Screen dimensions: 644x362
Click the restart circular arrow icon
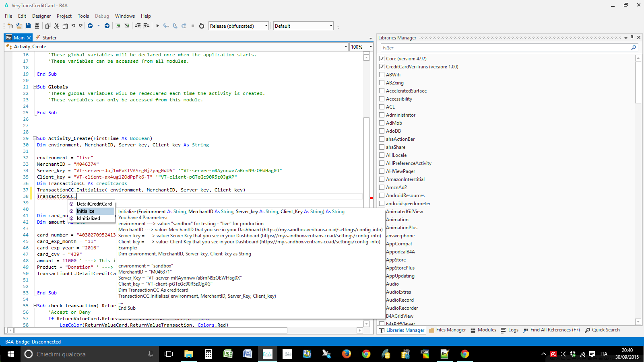coord(202,26)
